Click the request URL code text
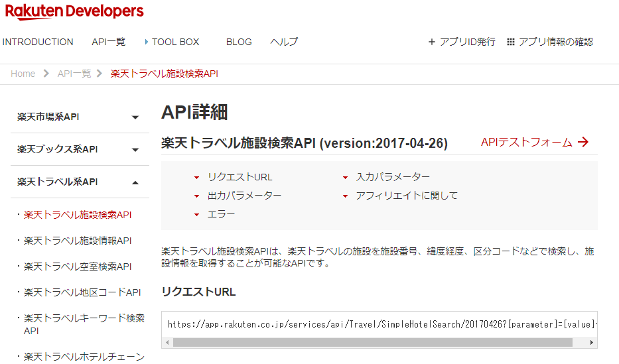619x364 pixels. [x=381, y=325]
